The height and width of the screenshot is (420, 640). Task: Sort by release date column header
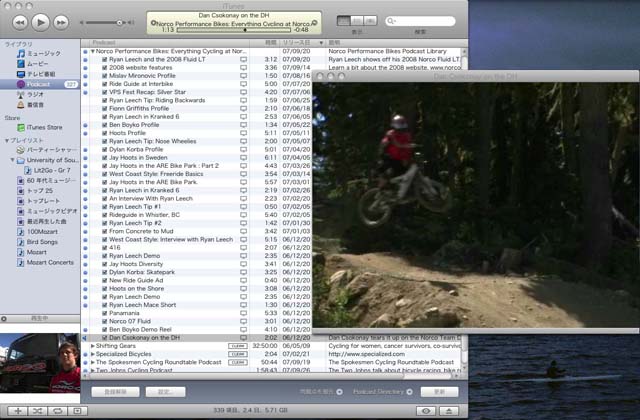click(302, 42)
